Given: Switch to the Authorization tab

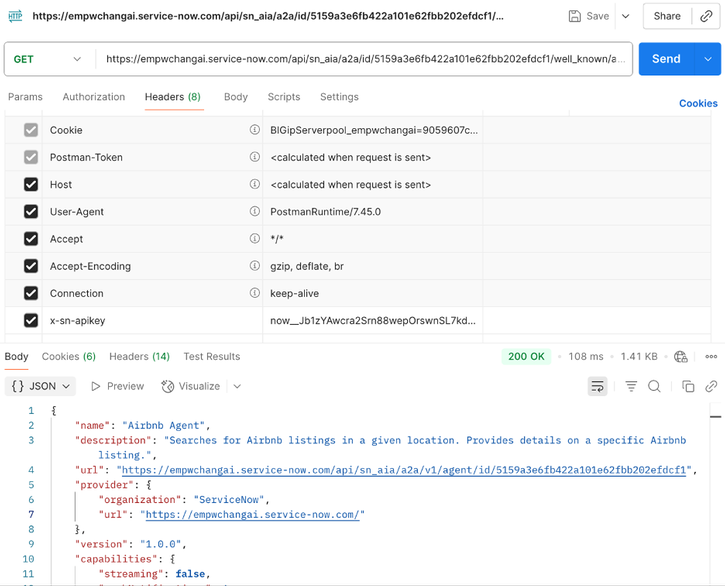Looking at the screenshot, I should tap(94, 97).
